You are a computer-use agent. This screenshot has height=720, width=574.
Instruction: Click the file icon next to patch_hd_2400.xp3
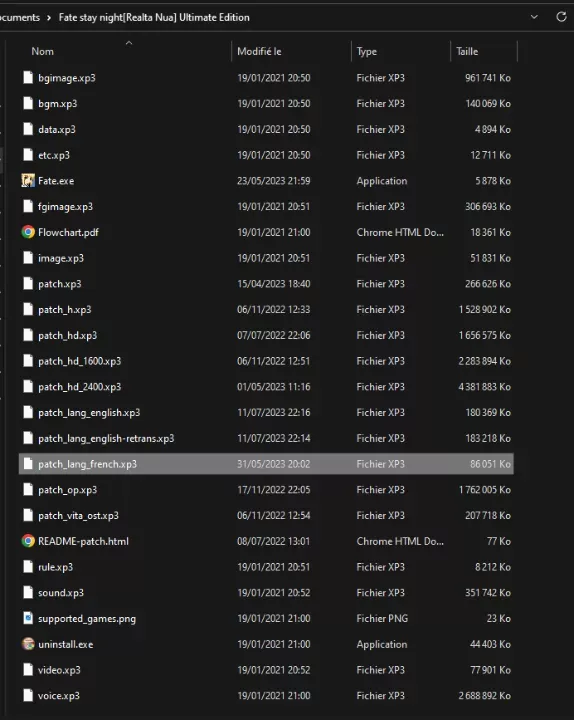click(x=28, y=387)
